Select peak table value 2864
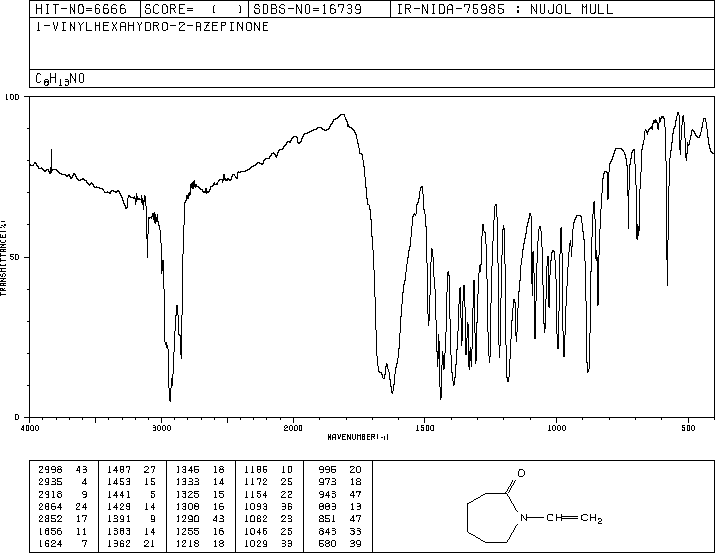715x553 pixels. 50,506
